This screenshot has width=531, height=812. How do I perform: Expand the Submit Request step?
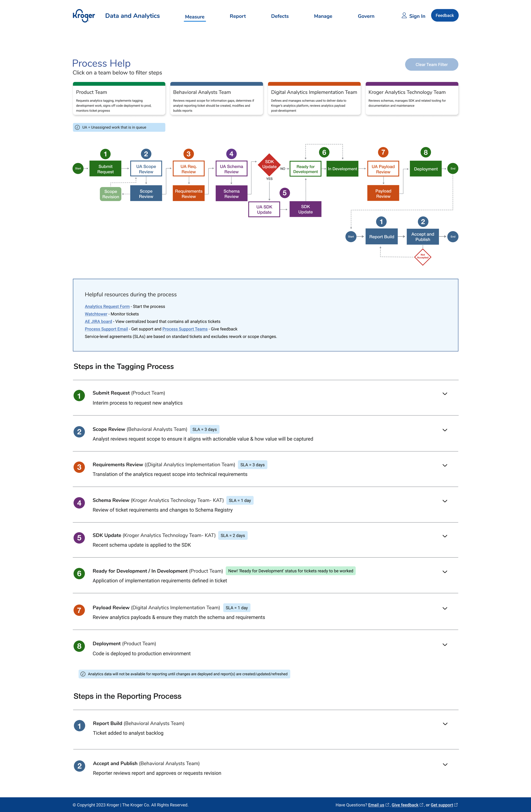pos(445,394)
